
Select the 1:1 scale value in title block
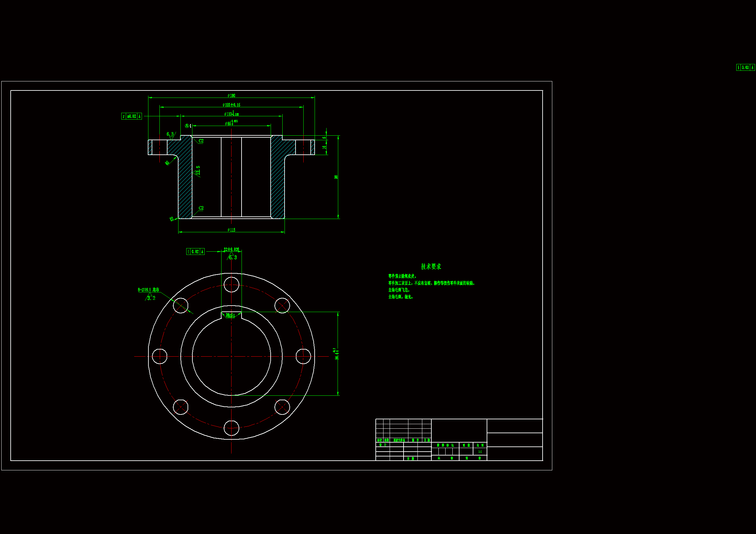(x=480, y=452)
